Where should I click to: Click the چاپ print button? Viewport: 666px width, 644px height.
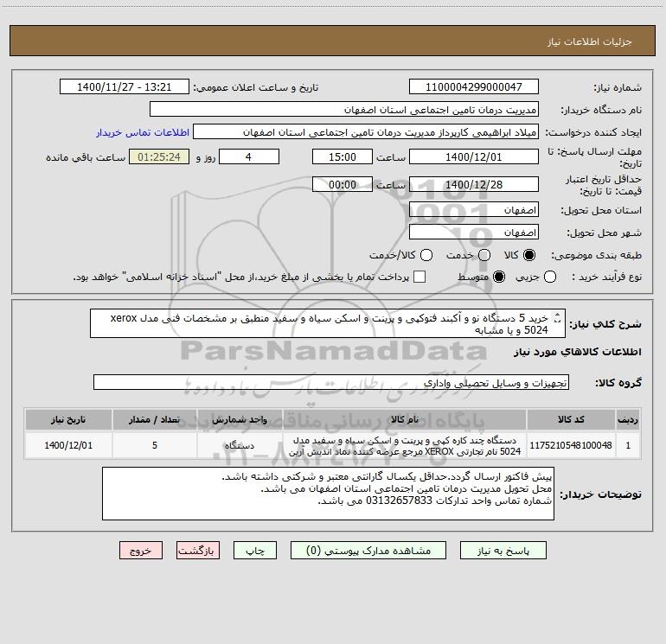click(255, 550)
